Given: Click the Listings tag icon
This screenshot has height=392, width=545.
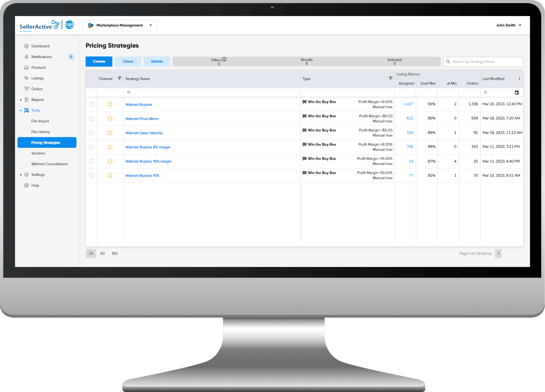Looking at the screenshot, I should click(x=26, y=78).
